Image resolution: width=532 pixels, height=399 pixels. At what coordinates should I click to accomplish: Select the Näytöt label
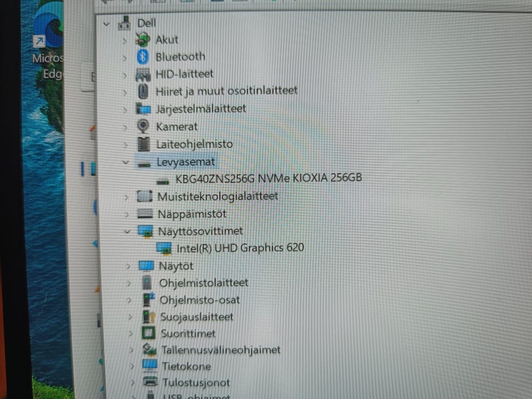176,265
